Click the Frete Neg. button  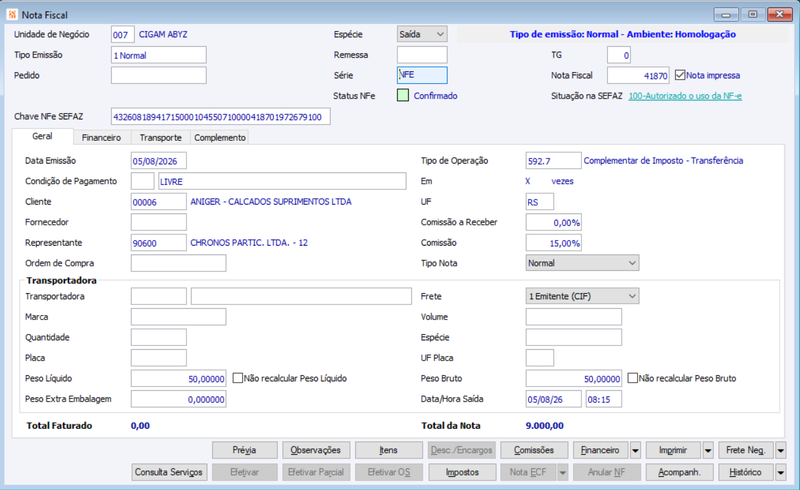[746, 450]
